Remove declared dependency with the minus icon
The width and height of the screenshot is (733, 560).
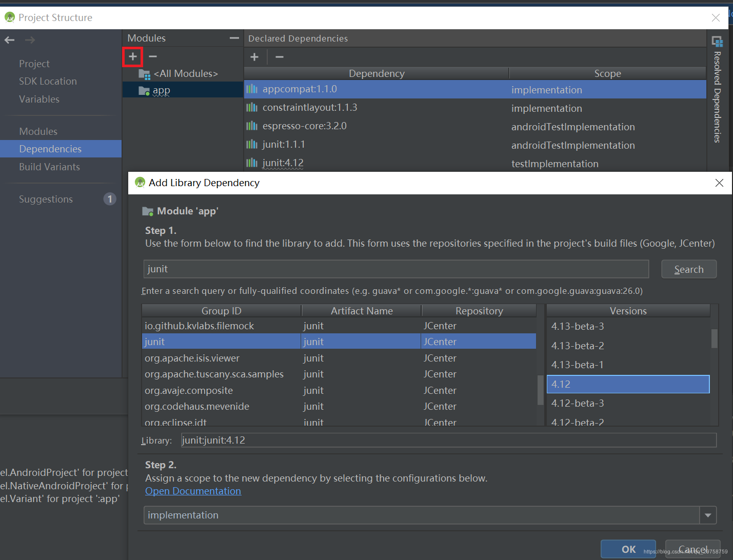click(280, 57)
